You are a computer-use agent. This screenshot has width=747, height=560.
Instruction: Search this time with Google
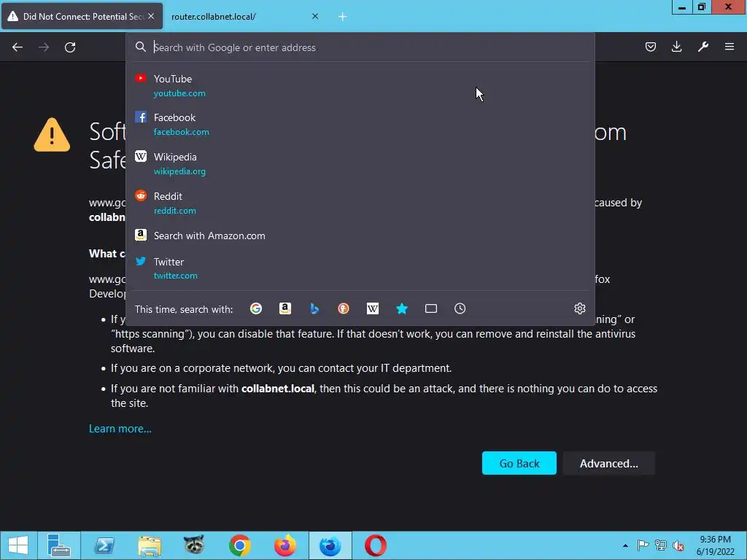[x=256, y=308]
